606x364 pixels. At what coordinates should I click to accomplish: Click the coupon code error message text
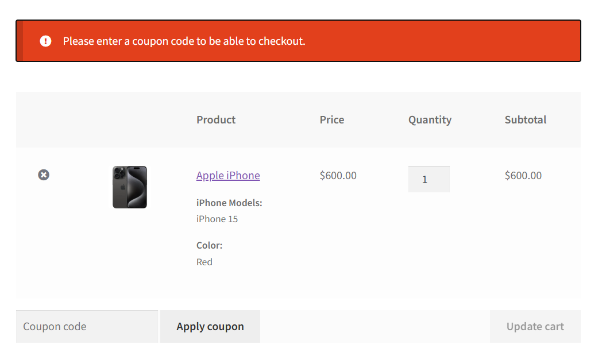pyautogui.click(x=184, y=41)
